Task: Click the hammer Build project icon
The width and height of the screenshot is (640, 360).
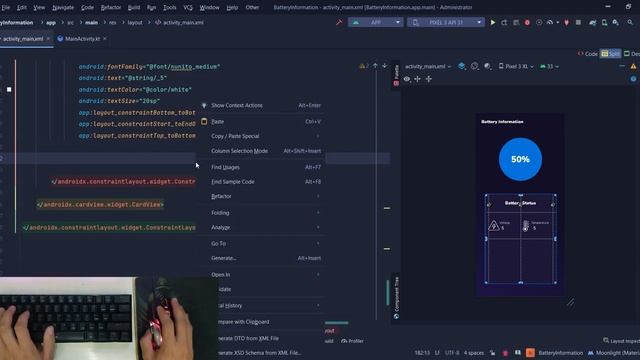Action: pyautogui.click(x=339, y=22)
